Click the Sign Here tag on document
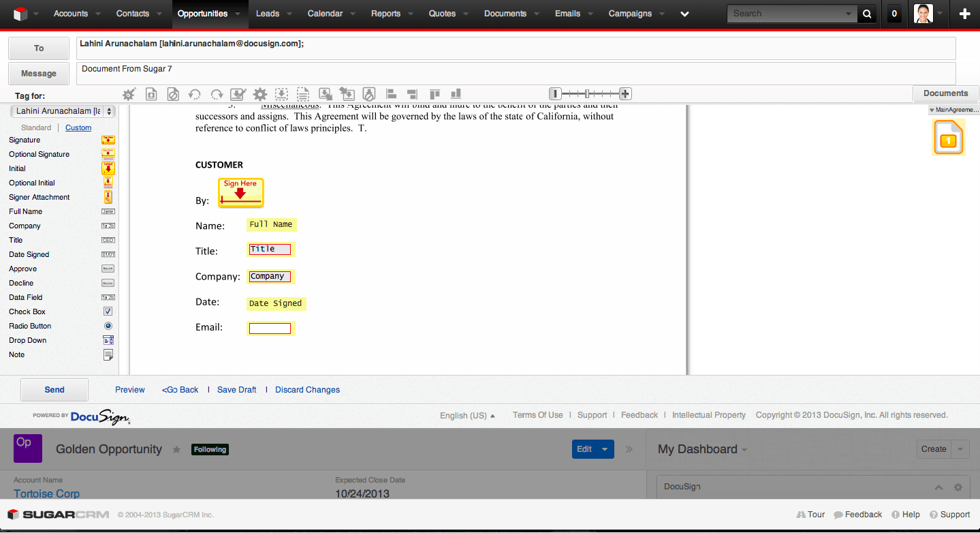980x533 pixels. 240,193
